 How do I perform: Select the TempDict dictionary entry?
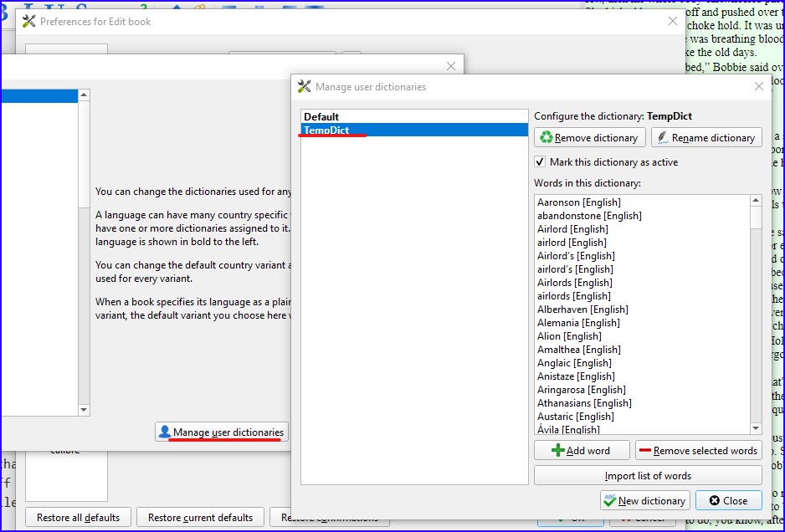414,130
